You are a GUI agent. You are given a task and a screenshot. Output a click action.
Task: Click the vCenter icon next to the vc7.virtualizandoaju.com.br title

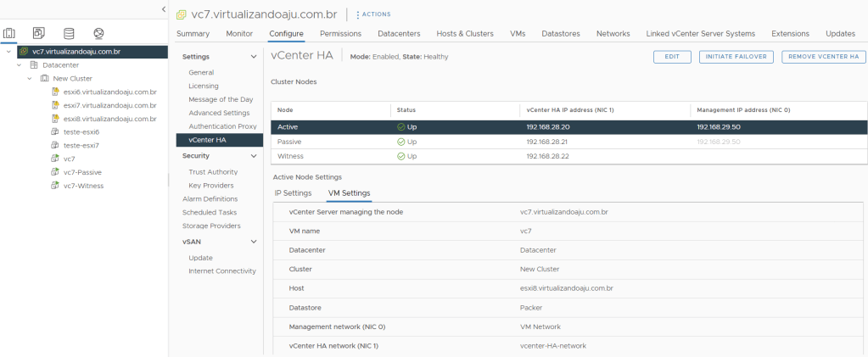(x=182, y=14)
